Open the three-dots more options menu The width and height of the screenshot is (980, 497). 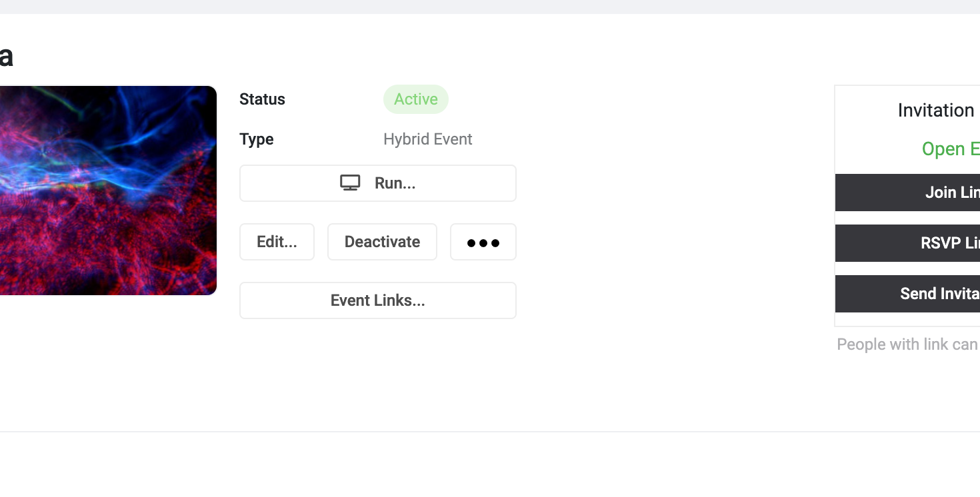click(483, 243)
